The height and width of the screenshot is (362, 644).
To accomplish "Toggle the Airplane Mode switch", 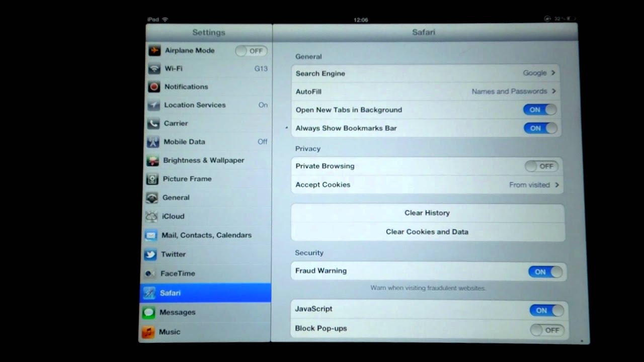I will tap(251, 51).
